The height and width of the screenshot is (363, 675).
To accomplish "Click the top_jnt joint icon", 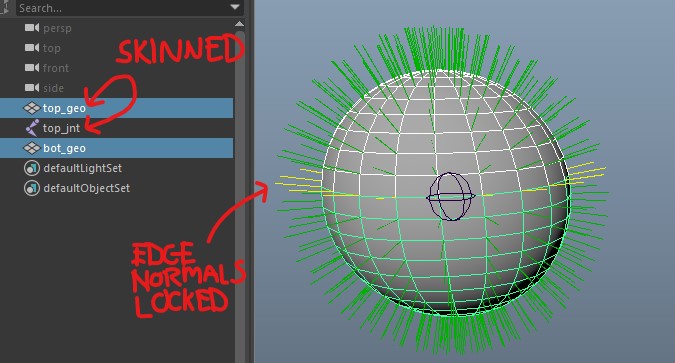I will point(32,128).
